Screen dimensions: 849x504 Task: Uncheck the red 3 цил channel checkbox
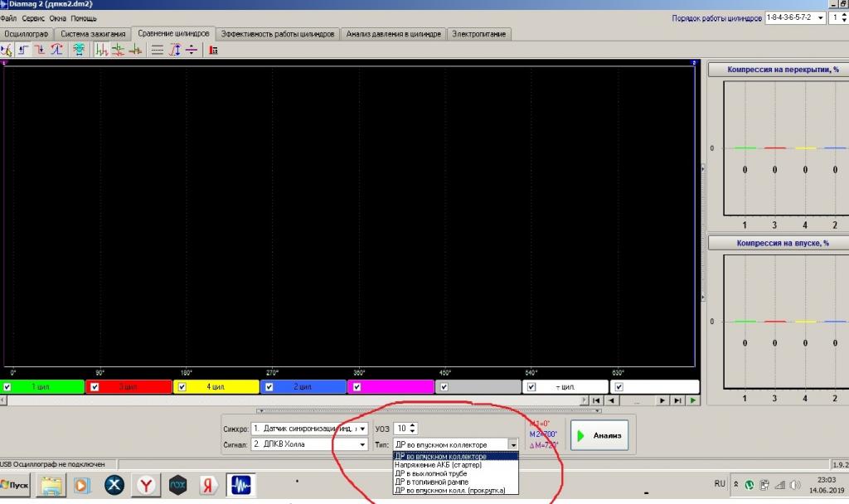95,387
